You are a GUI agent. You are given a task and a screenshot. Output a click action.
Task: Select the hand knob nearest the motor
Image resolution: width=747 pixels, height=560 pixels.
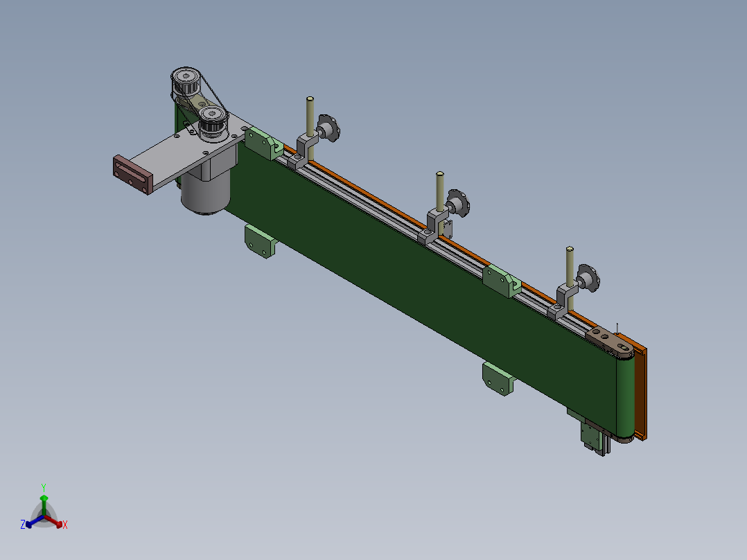[328, 128]
